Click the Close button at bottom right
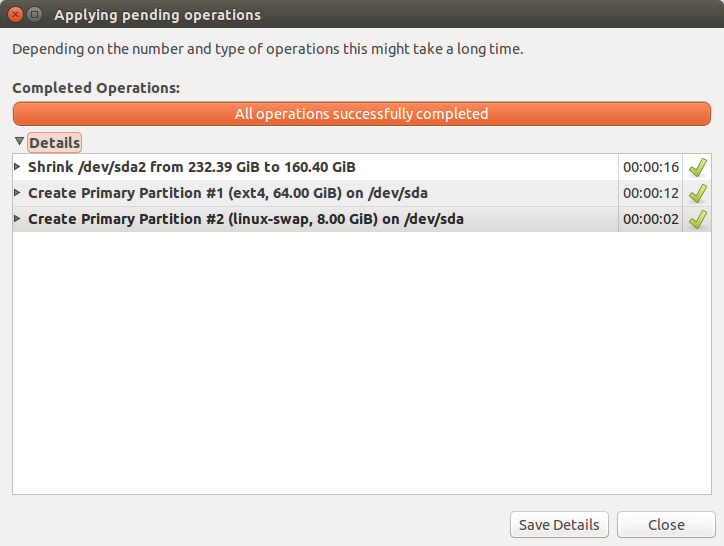This screenshot has width=724, height=546. coord(666,524)
